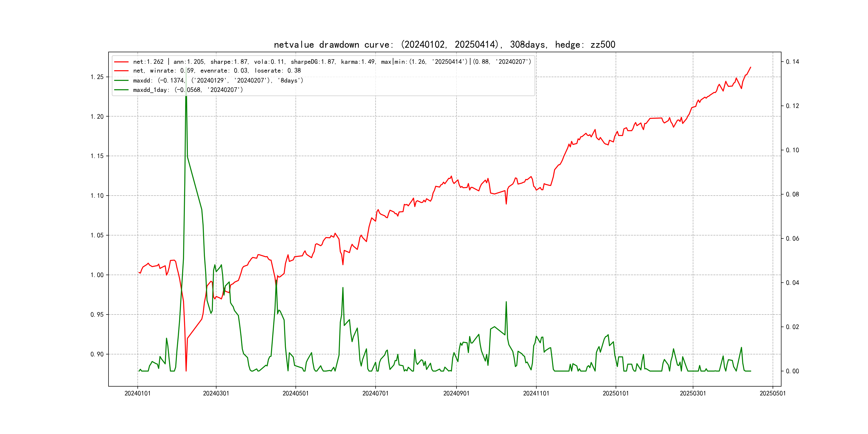
Task: Click the 20240501 x-axis tick label
Action: pyautogui.click(x=295, y=394)
